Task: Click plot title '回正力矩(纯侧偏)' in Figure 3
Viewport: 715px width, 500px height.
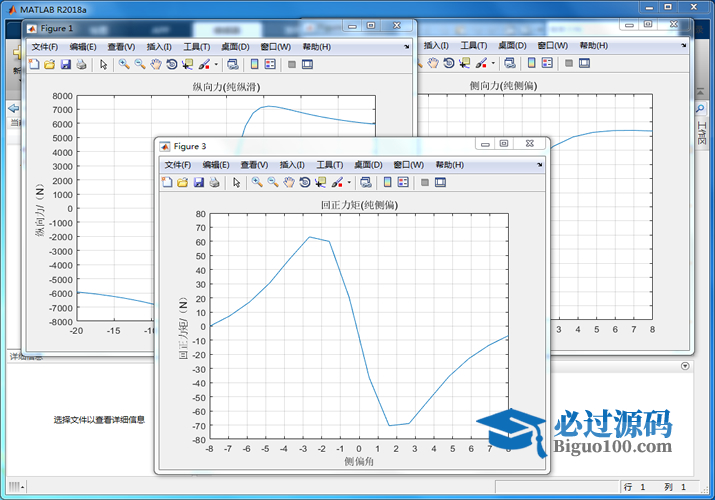Action: (359, 205)
